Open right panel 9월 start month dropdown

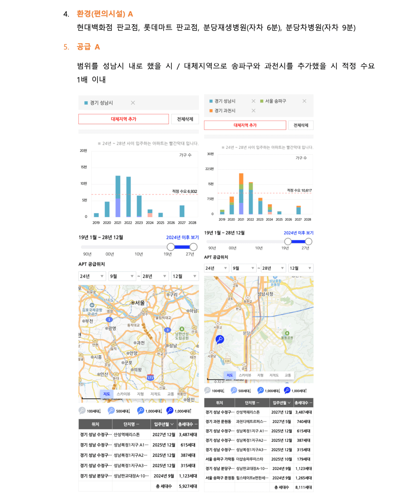tap(244, 268)
